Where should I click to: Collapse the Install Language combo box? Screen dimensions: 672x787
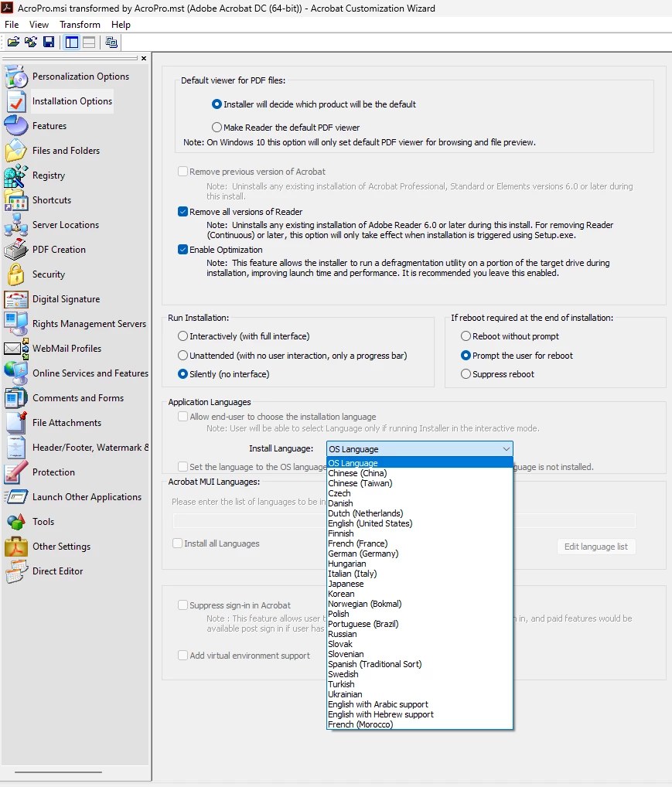click(x=419, y=448)
